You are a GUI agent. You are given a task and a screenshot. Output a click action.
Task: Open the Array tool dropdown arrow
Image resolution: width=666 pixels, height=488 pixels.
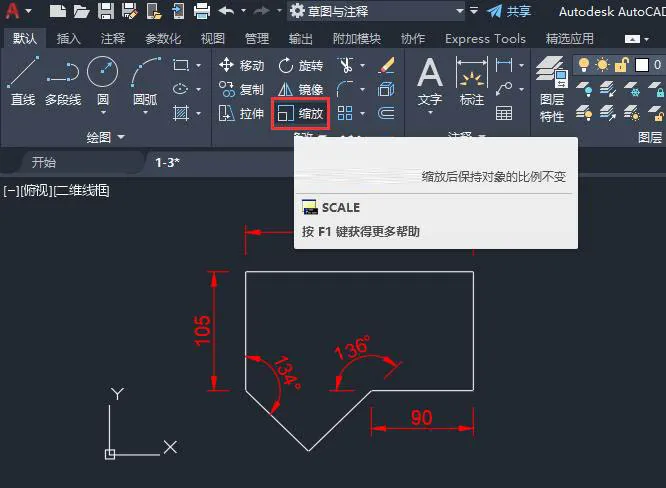click(x=362, y=113)
